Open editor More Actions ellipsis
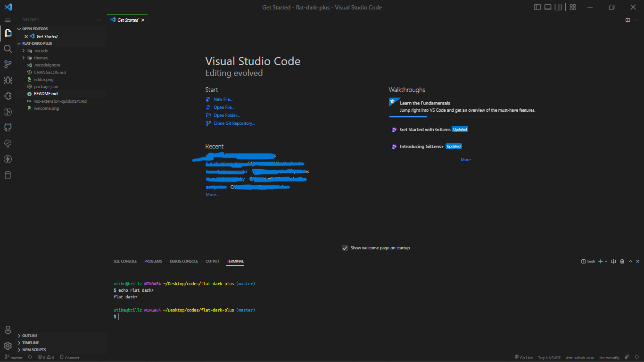Screen dimensions: 644x362 (637, 20)
